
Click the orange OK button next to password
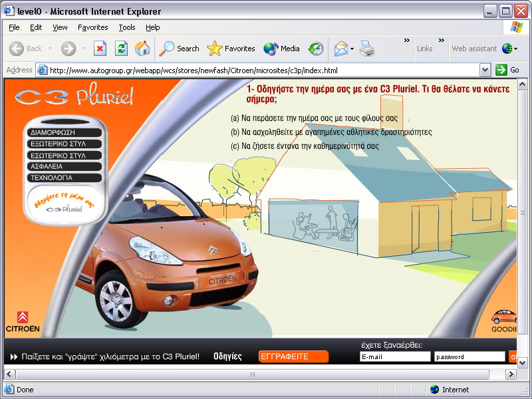click(x=513, y=357)
